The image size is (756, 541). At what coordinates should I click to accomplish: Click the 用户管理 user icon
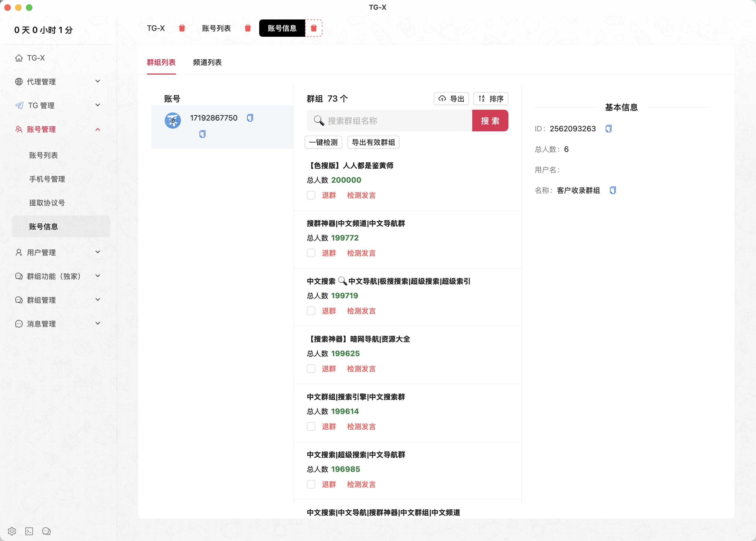click(x=19, y=252)
